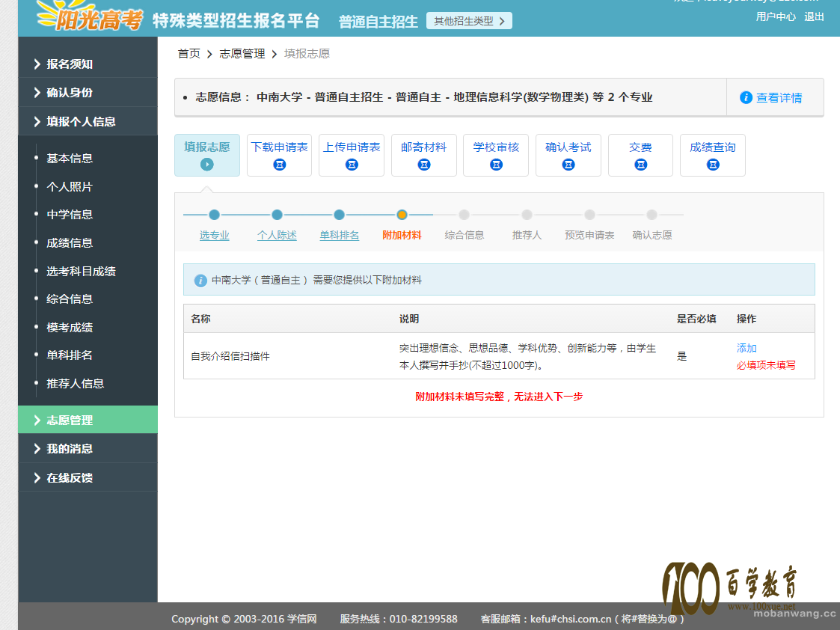Click 退出 to log out

point(814,16)
